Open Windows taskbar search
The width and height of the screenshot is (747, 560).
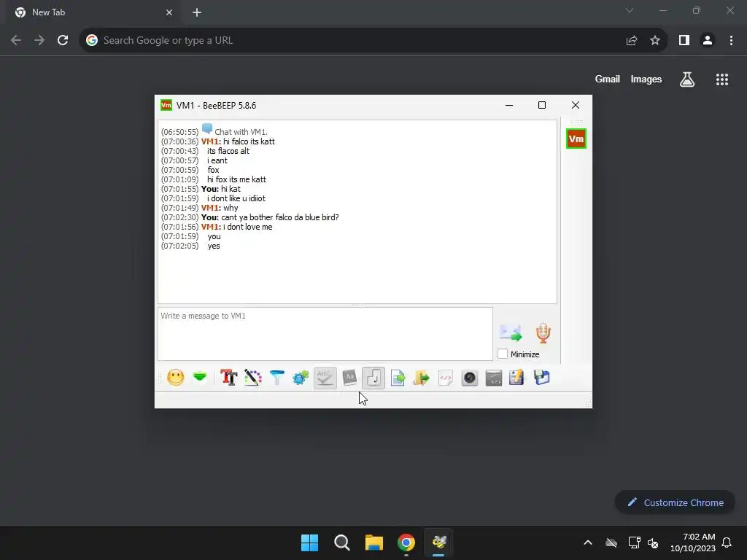(x=342, y=542)
